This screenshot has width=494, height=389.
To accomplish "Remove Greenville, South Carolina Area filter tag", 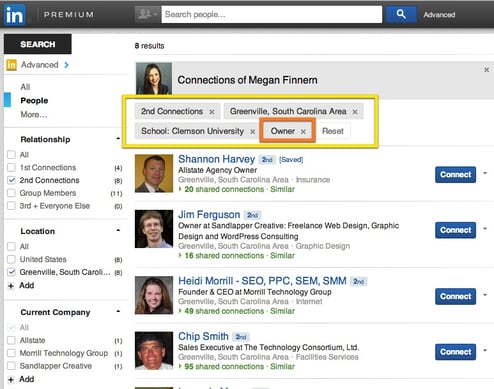I will pyautogui.click(x=355, y=112).
